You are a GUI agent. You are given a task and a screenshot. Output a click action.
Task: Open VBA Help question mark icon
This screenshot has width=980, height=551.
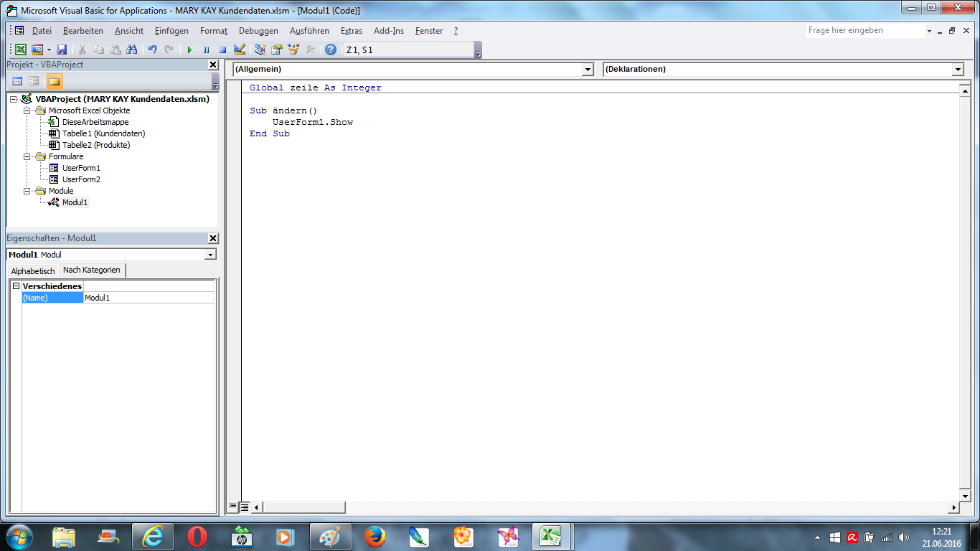(330, 50)
